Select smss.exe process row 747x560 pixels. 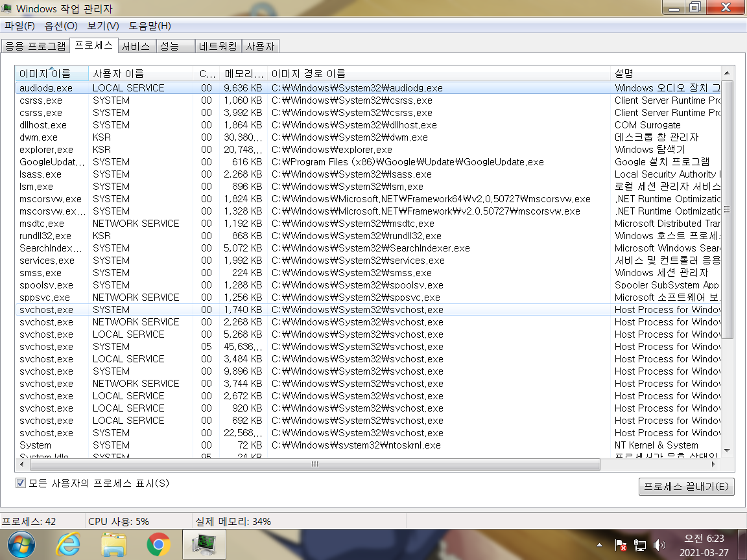coord(368,273)
